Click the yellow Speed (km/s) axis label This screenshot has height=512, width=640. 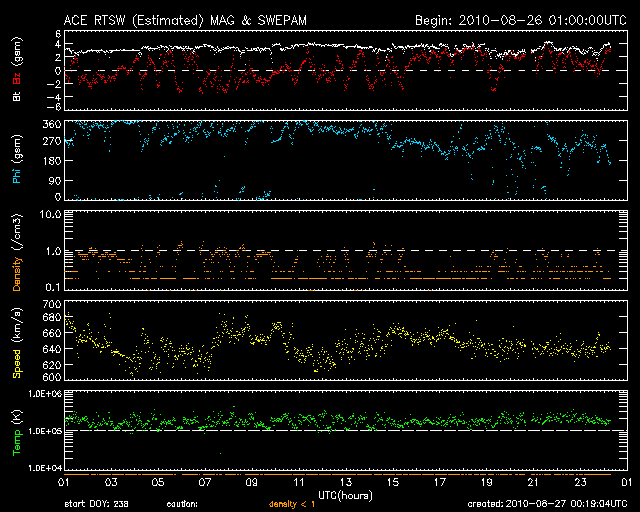(x=17, y=343)
